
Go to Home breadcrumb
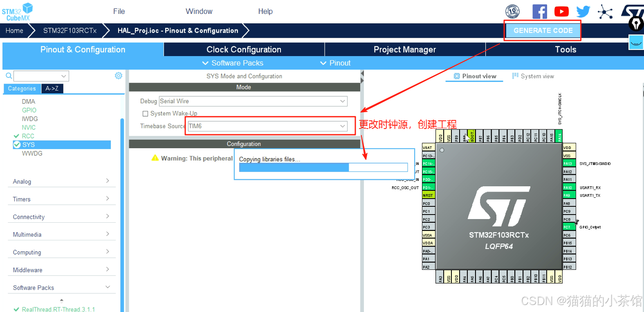14,31
